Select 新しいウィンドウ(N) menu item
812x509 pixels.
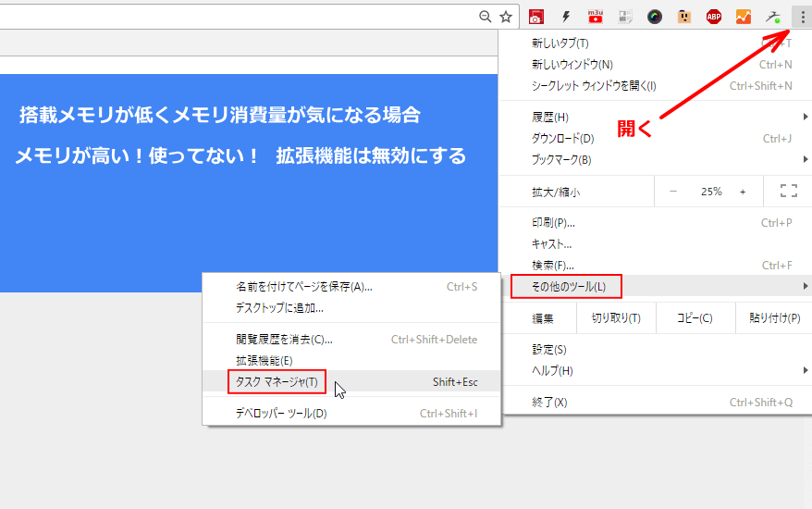click(x=655, y=64)
